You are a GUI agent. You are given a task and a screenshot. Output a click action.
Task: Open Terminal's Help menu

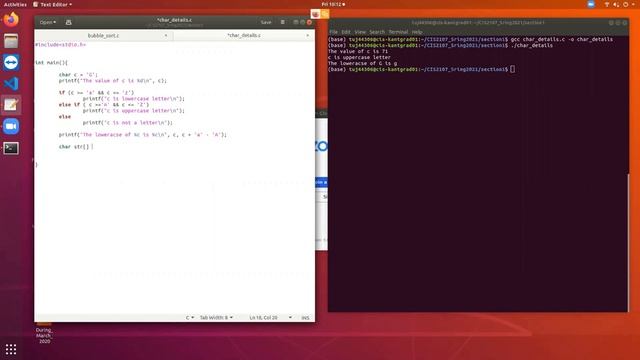[417, 32]
